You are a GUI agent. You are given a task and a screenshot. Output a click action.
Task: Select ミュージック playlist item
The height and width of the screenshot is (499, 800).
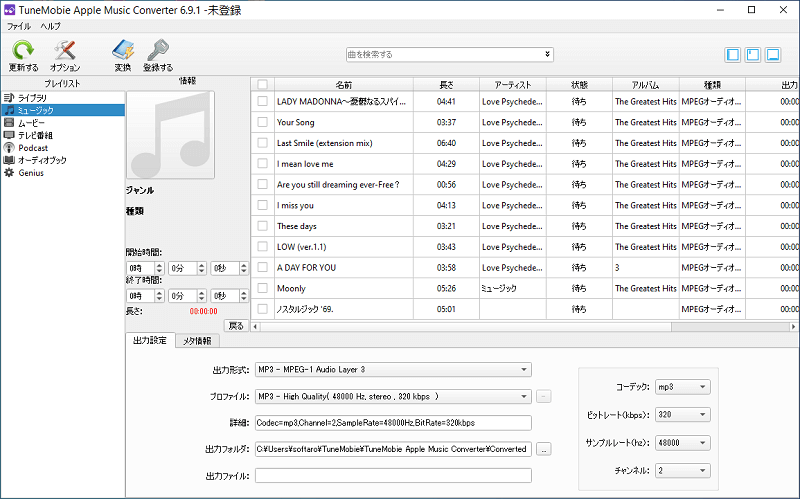(x=63, y=110)
